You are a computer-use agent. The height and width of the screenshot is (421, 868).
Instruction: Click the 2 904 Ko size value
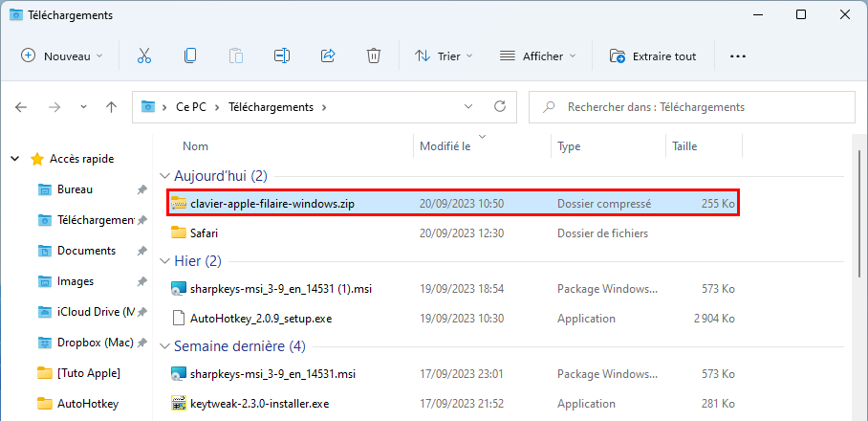[x=714, y=319]
